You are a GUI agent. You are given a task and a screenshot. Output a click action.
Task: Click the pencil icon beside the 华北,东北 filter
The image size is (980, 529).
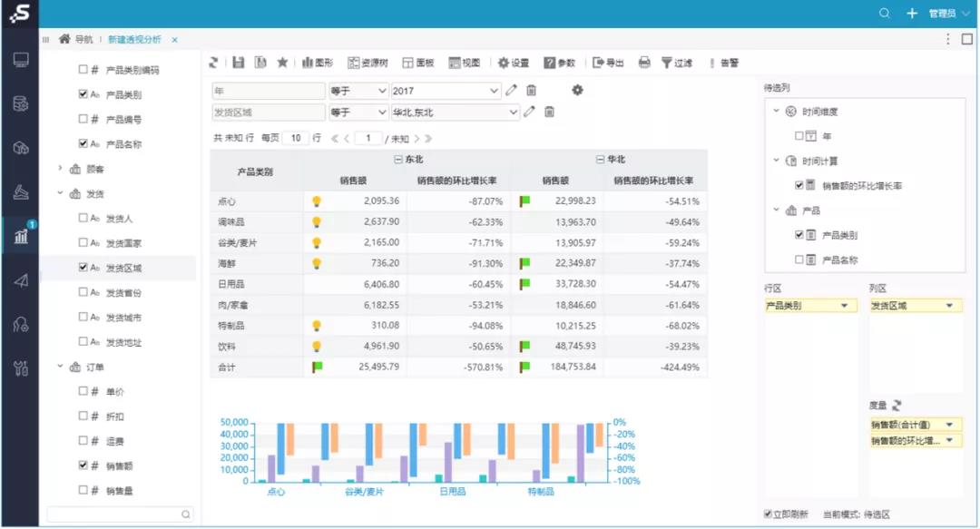coord(529,112)
